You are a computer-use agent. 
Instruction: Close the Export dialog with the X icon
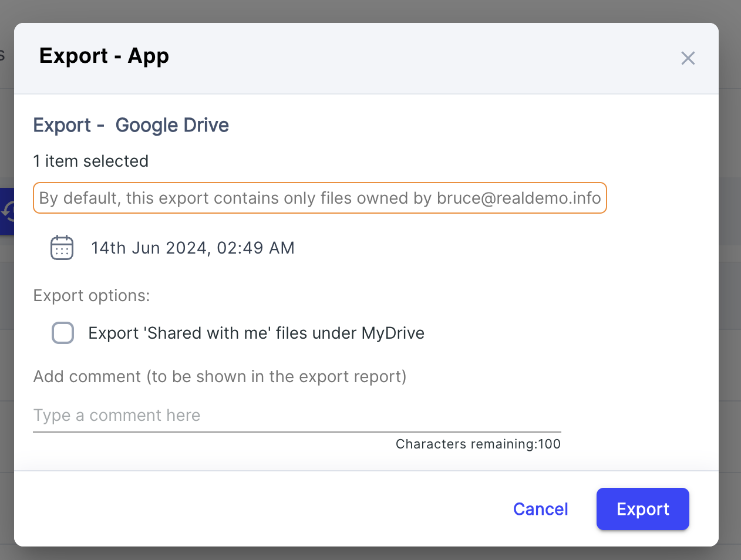pos(688,58)
